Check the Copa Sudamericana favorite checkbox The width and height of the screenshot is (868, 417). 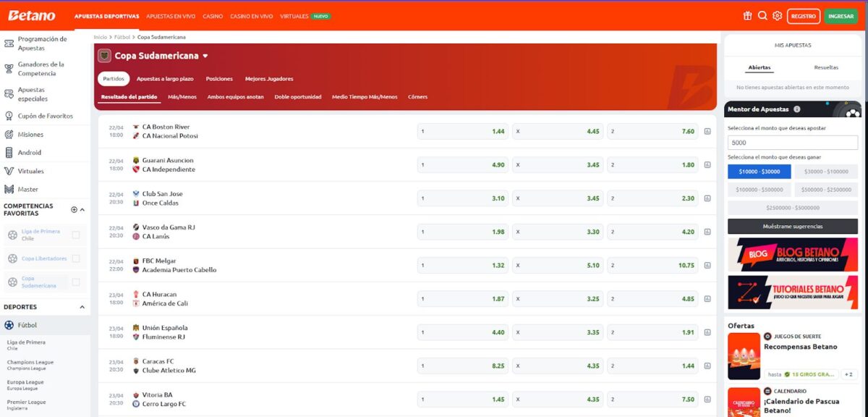click(76, 282)
